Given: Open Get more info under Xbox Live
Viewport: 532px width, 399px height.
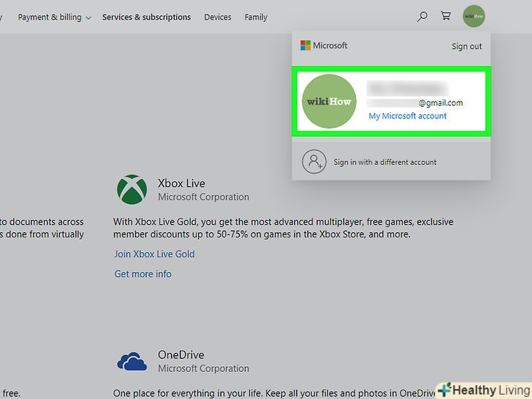Looking at the screenshot, I should pos(143,274).
